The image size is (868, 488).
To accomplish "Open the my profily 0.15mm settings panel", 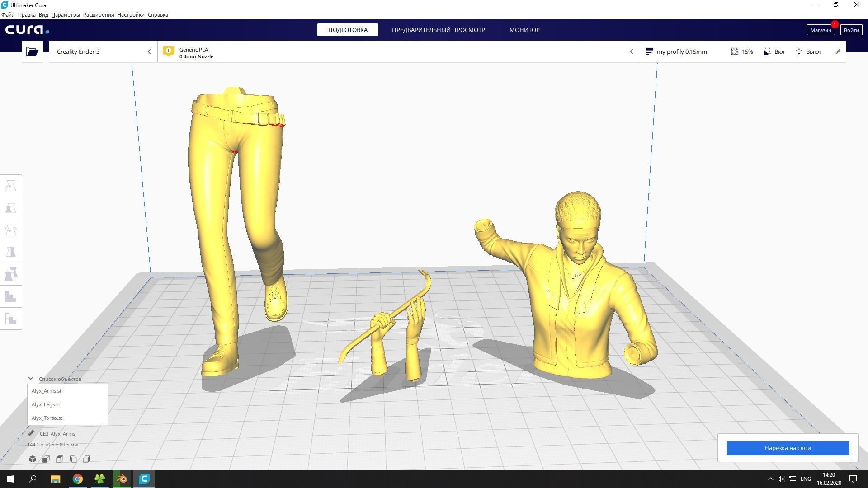I will click(743, 52).
